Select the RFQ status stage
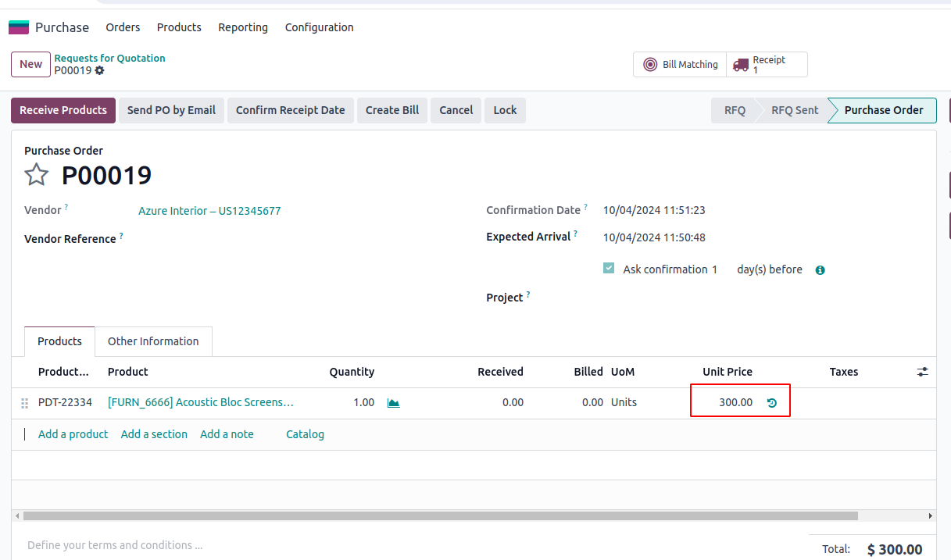Screen dimensions: 951x560 735,110
